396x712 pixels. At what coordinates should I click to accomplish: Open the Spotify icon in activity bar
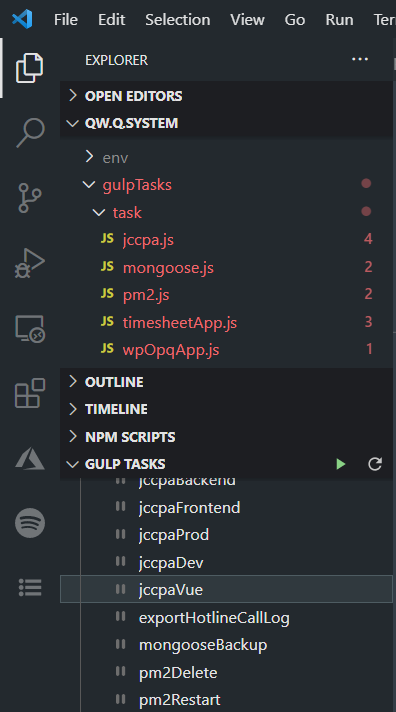30,523
